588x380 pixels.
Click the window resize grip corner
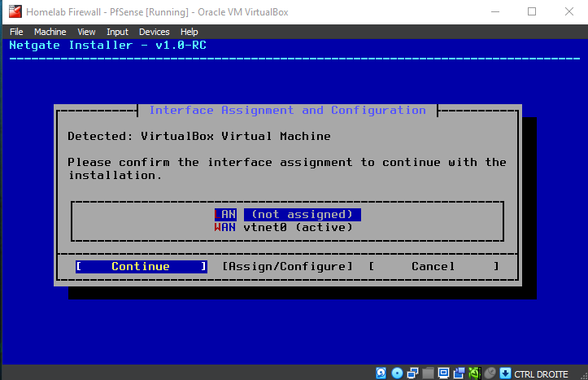tap(583, 376)
